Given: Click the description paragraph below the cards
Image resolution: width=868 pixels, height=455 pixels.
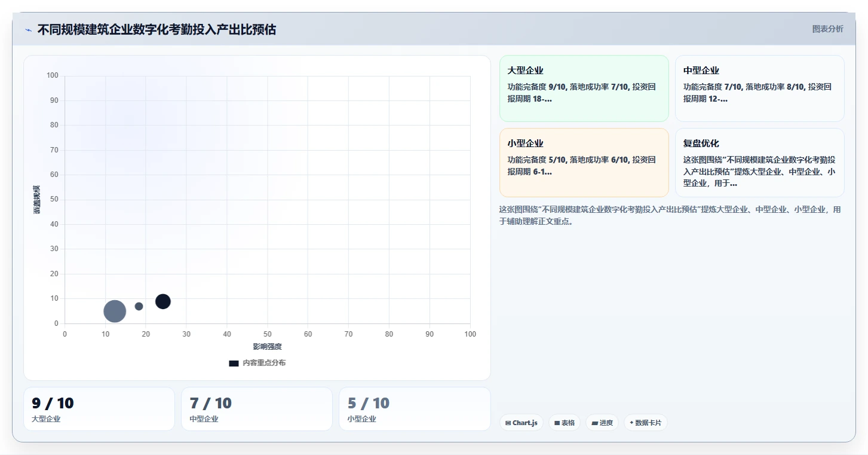Looking at the screenshot, I should [670, 215].
